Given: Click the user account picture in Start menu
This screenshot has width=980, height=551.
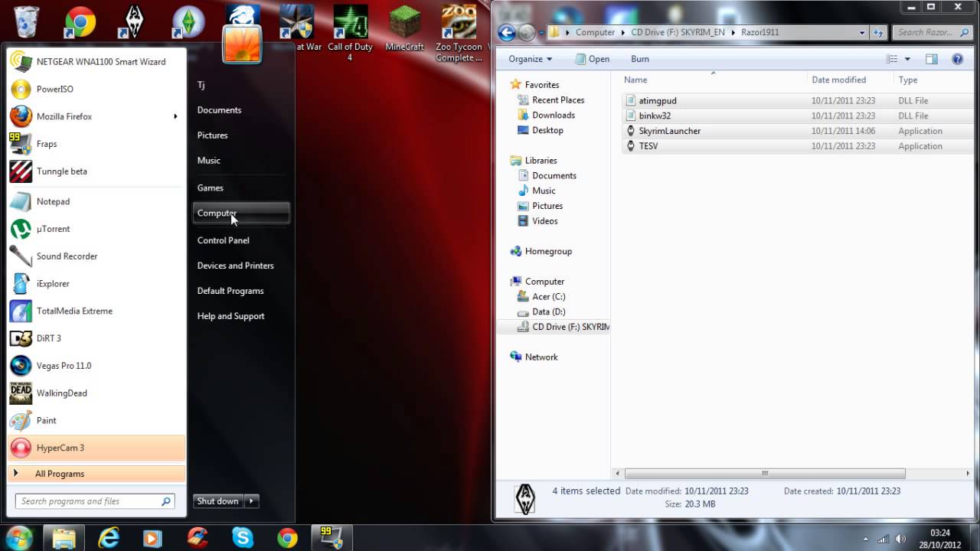Looking at the screenshot, I should click(x=242, y=44).
